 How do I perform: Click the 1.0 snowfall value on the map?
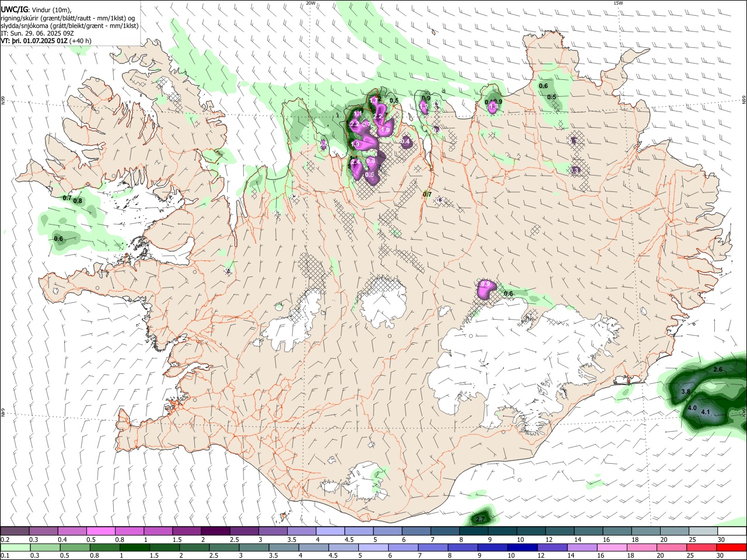coord(385,129)
